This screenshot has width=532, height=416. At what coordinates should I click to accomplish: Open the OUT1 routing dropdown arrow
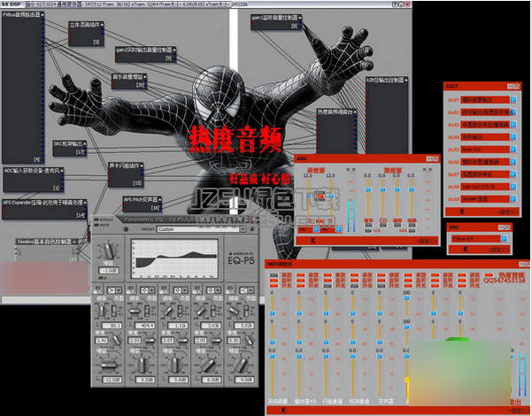(513, 100)
